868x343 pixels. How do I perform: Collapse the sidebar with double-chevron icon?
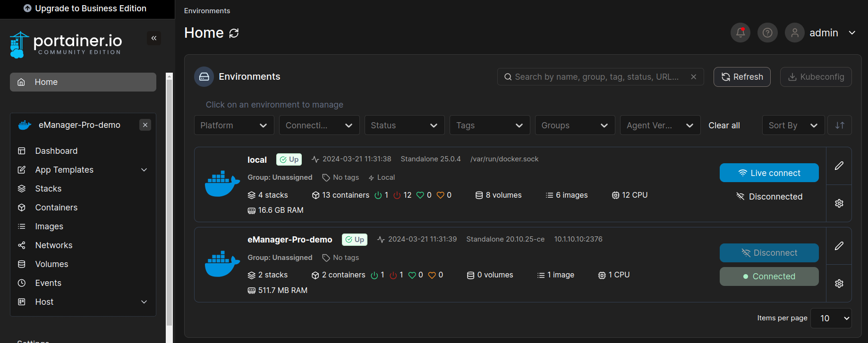154,38
